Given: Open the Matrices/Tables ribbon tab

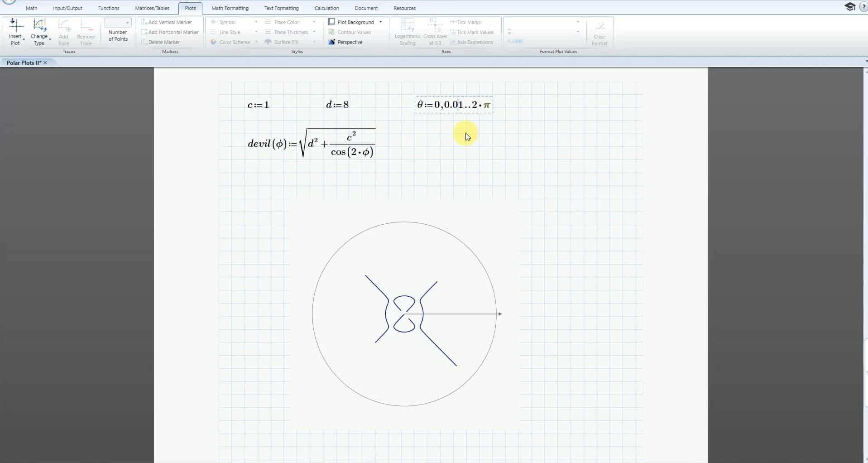Looking at the screenshot, I should [x=152, y=8].
